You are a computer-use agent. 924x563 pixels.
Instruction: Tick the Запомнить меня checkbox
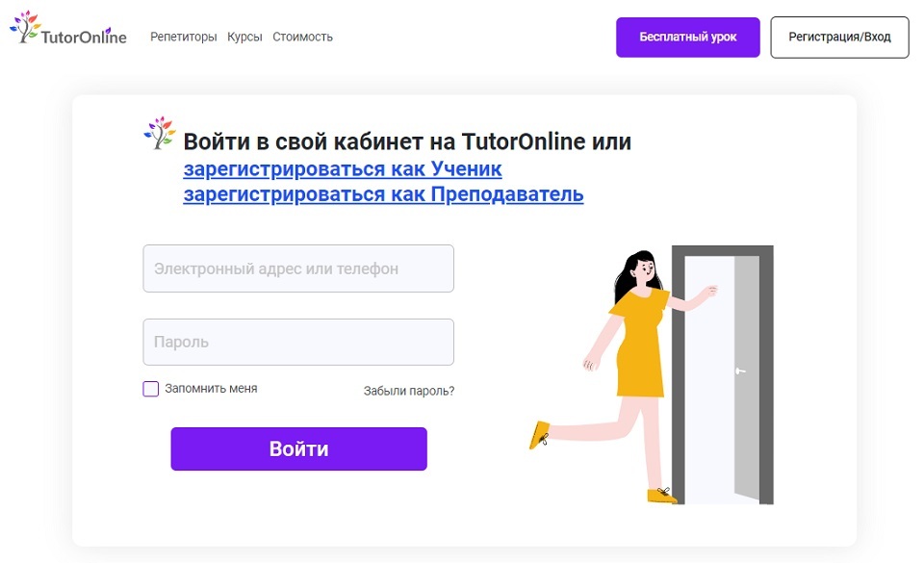point(151,389)
